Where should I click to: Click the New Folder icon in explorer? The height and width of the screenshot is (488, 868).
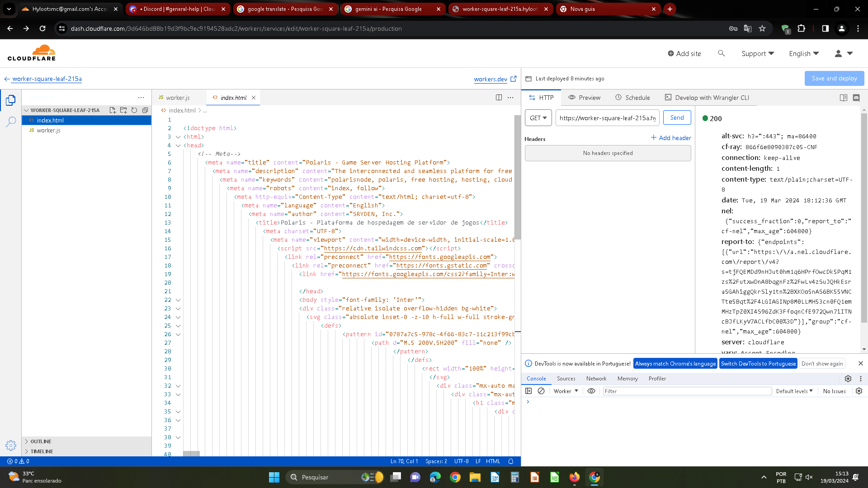tap(123, 110)
